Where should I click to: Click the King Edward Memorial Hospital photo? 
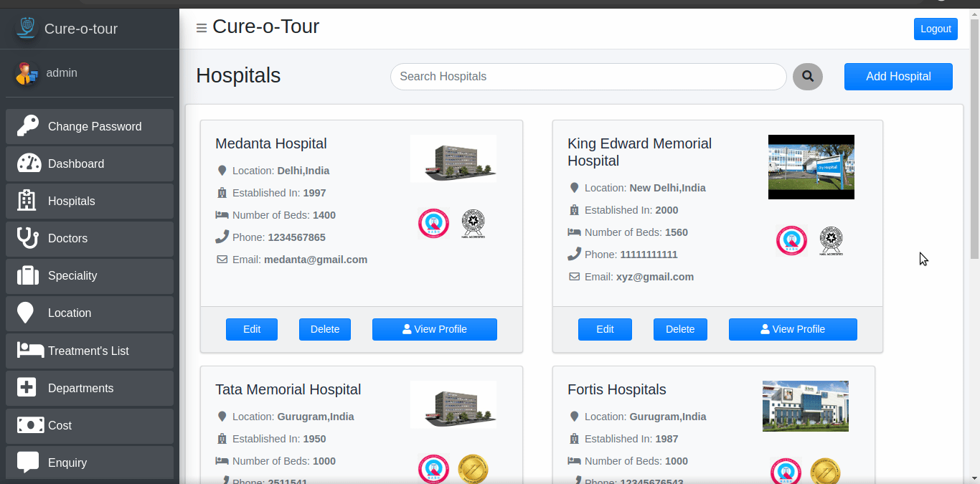pos(811,167)
